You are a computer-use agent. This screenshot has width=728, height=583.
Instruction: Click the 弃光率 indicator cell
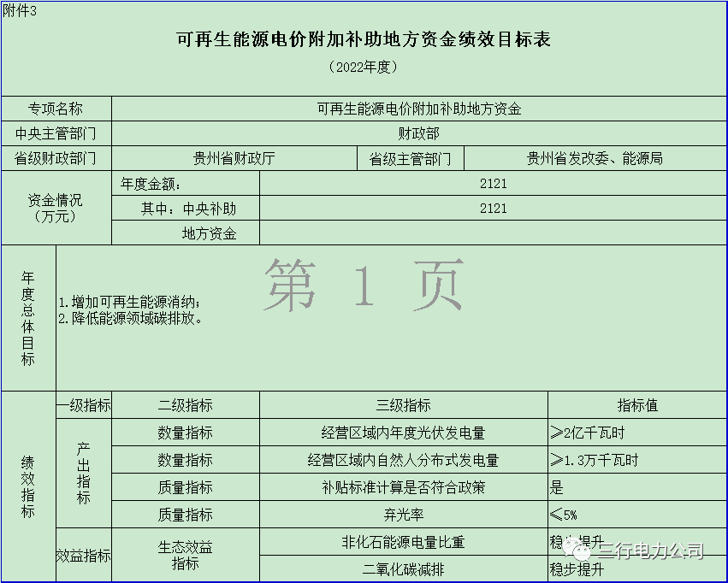(403, 515)
